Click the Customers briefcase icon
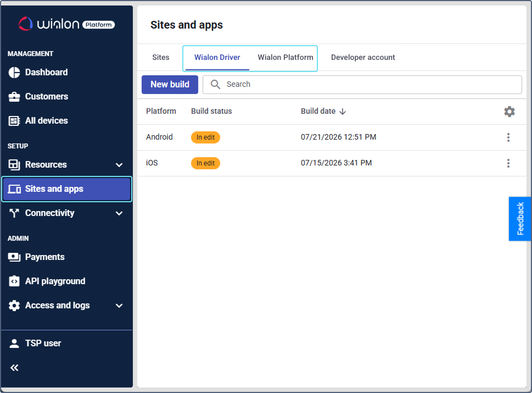Image resolution: width=532 pixels, height=393 pixels. 14,97
